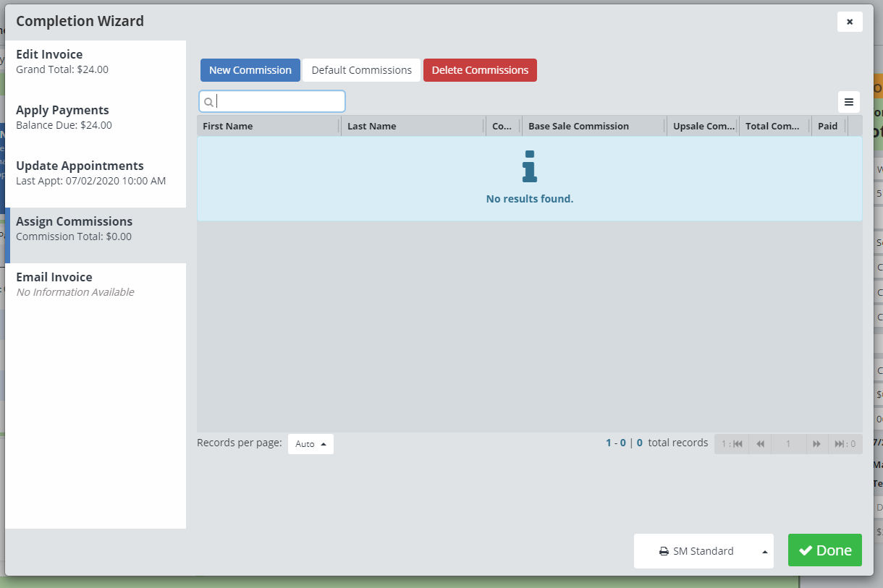883x588 pixels.
Task: Click the red Delete Commissions button
Action: point(480,70)
